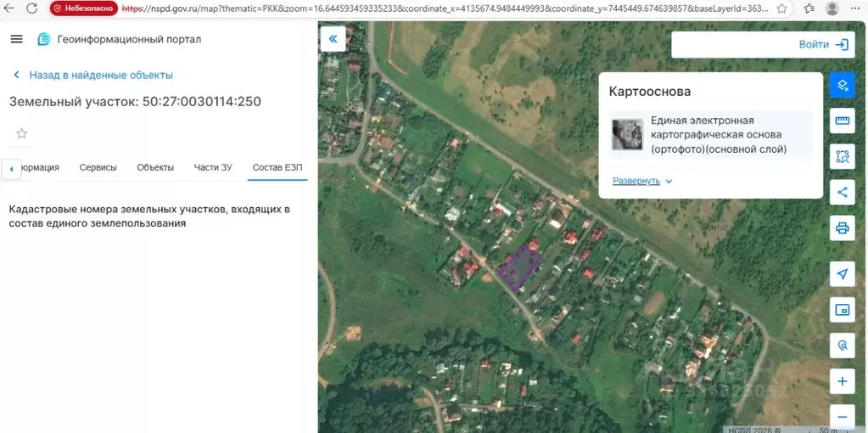868x433 pixels.
Task: Switch to the Сервисы tab
Action: pos(98,167)
